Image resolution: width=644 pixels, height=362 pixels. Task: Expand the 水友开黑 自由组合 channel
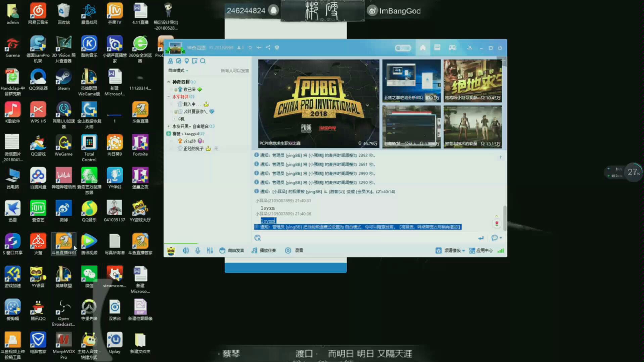click(169, 126)
